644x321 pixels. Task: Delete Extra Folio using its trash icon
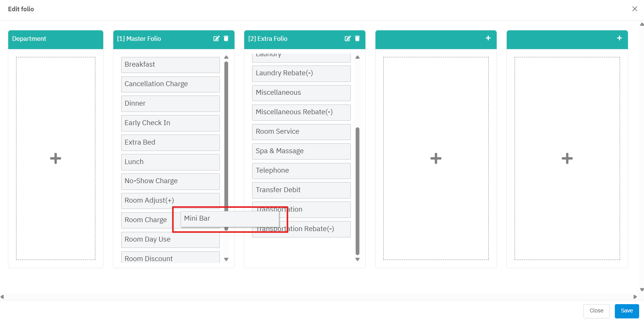(357, 39)
